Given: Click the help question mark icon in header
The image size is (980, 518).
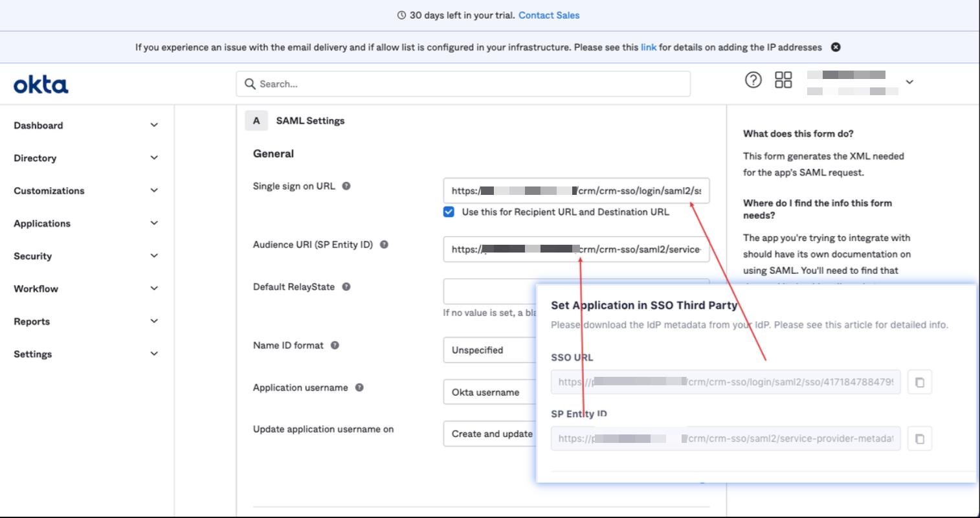Looking at the screenshot, I should [x=753, y=80].
